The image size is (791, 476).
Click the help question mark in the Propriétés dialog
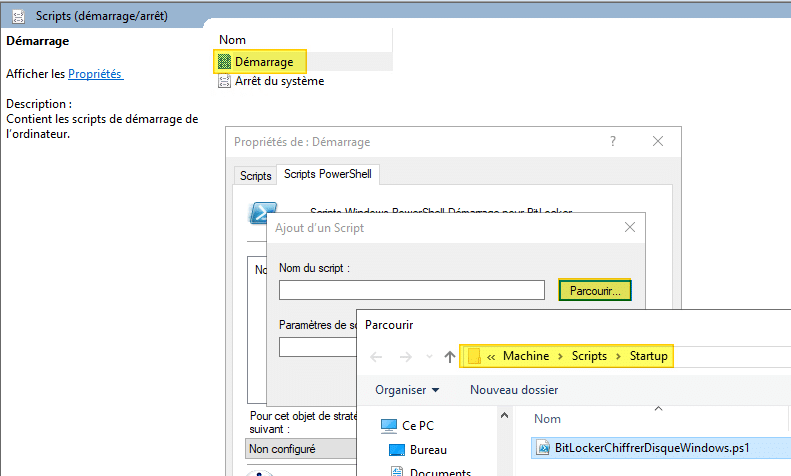tap(612, 141)
